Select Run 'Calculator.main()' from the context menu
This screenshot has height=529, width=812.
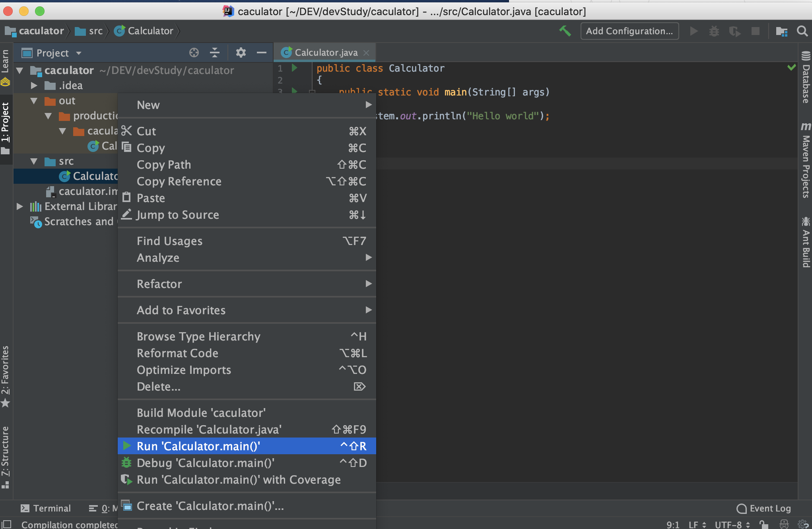pyautogui.click(x=198, y=446)
